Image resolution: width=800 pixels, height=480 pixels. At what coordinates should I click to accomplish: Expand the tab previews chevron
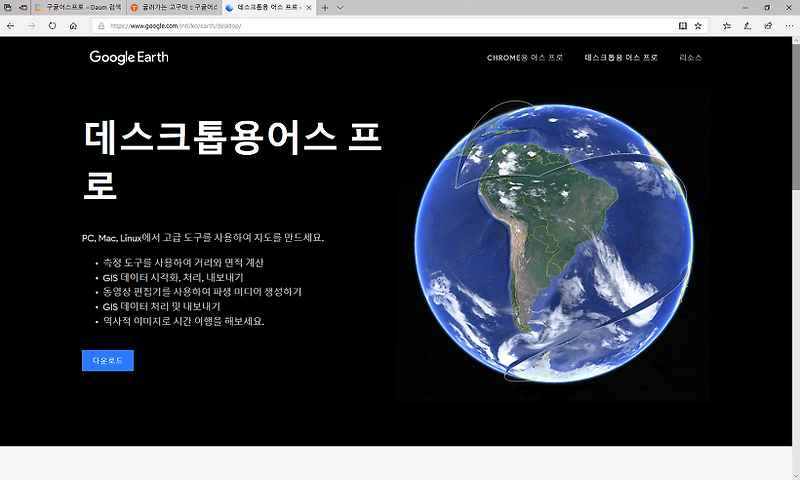click(x=340, y=8)
